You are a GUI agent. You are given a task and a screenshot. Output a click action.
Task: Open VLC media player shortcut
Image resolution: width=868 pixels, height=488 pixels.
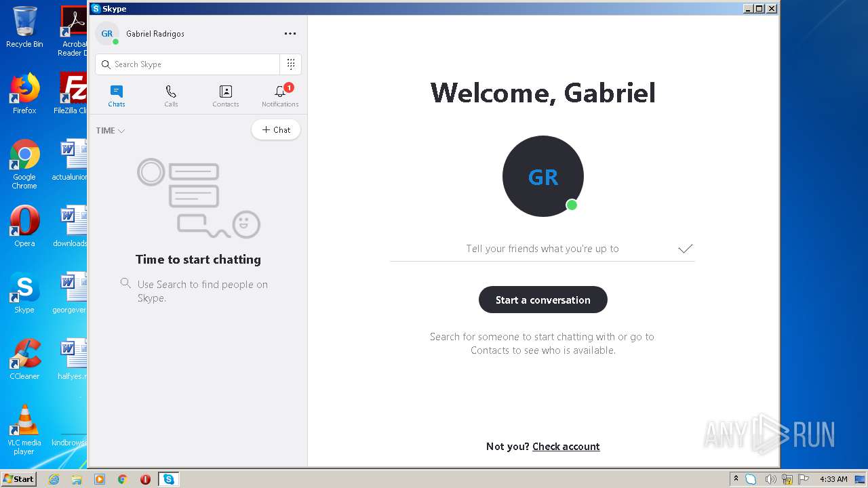click(24, 430)
